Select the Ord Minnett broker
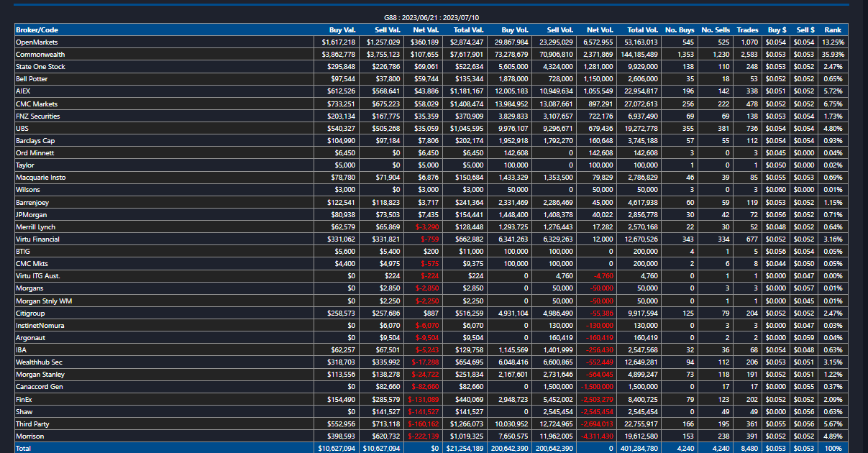The height and width of the screenshot is (453, 868). click(35, 153)
